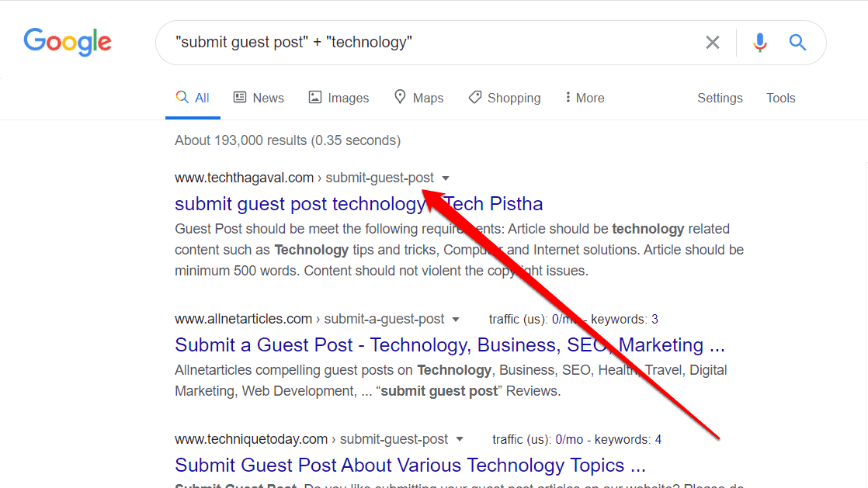The width and height of the screenshot is (868, 488).
Task: Open 'Submit a Guest Post - Technology, Business' result
Action: coord(450,344)
